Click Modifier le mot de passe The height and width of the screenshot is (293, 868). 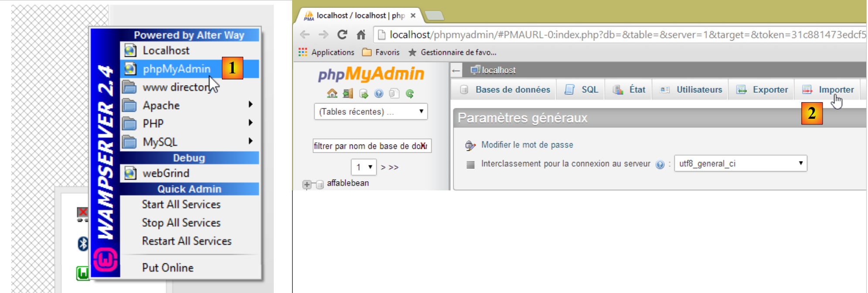point(527,145)
